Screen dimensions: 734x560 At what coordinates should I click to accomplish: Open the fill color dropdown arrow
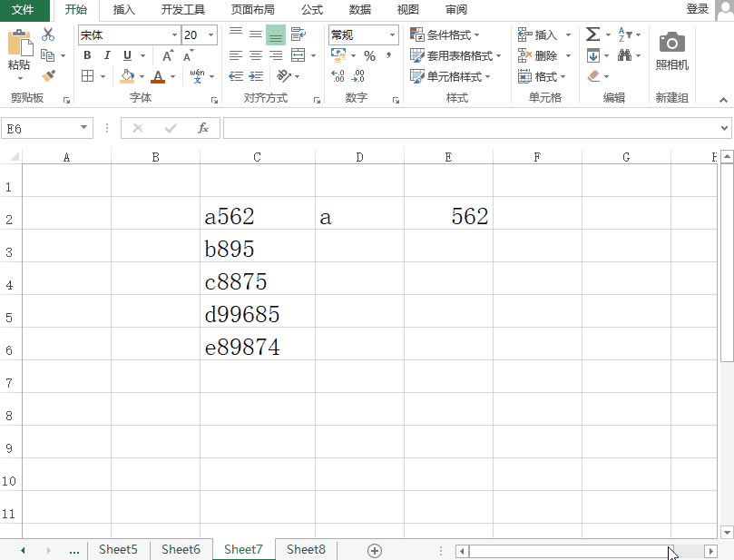(143, 76)
